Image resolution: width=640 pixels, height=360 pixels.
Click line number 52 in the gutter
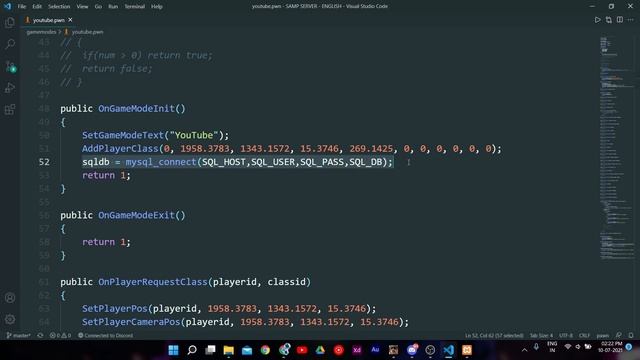pyautogui.click(x=44, y=162)
